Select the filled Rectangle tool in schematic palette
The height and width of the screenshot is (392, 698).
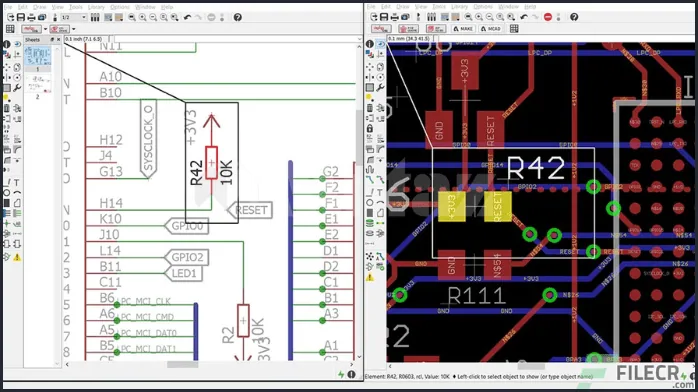coord(7,203)
